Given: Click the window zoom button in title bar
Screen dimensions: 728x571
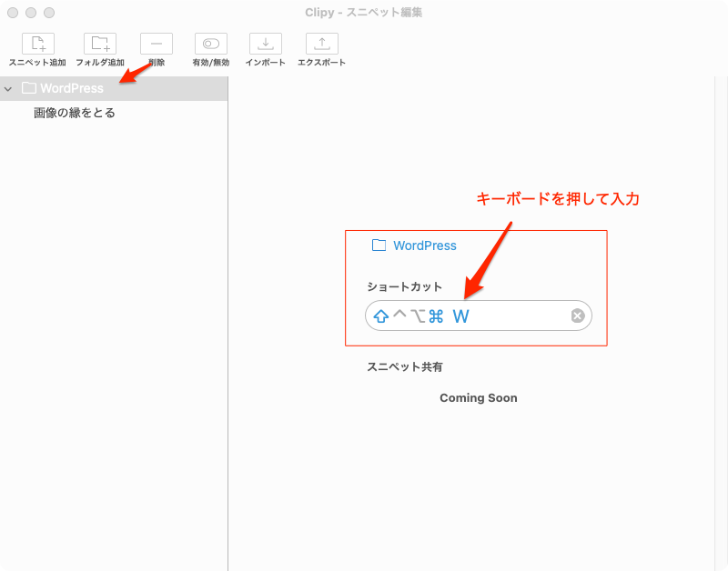Looking at the screenshot, I should pos(49,13).
